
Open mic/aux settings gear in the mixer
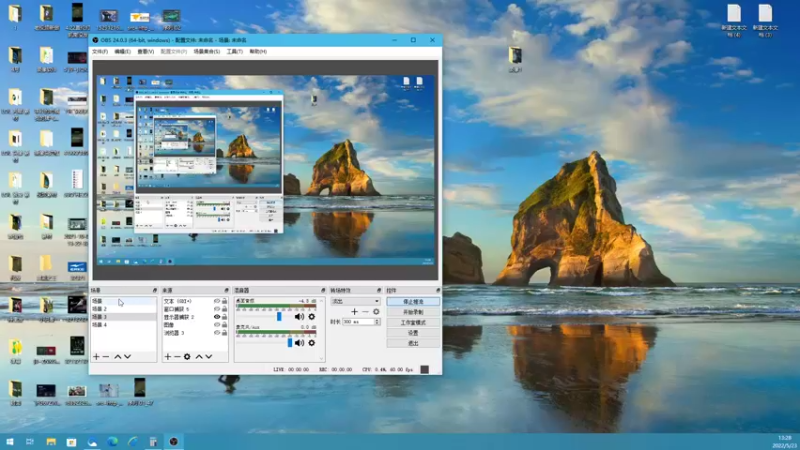312,343
